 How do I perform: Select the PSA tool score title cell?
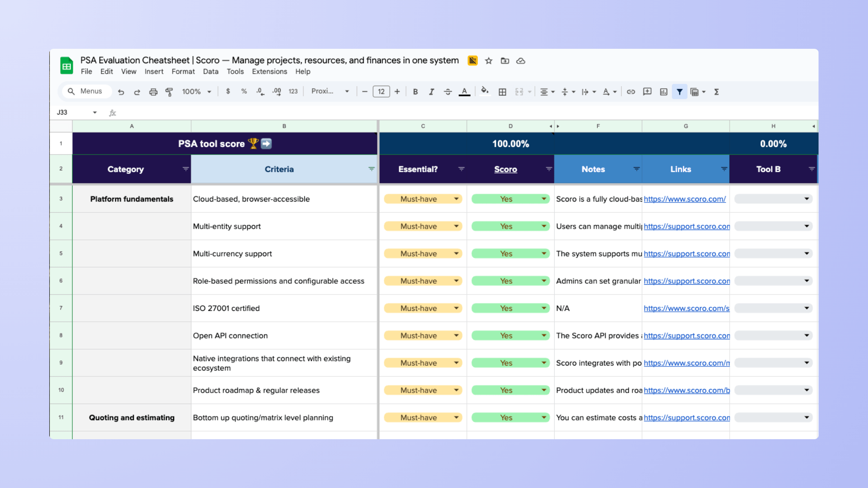click(x=225, y=144)
